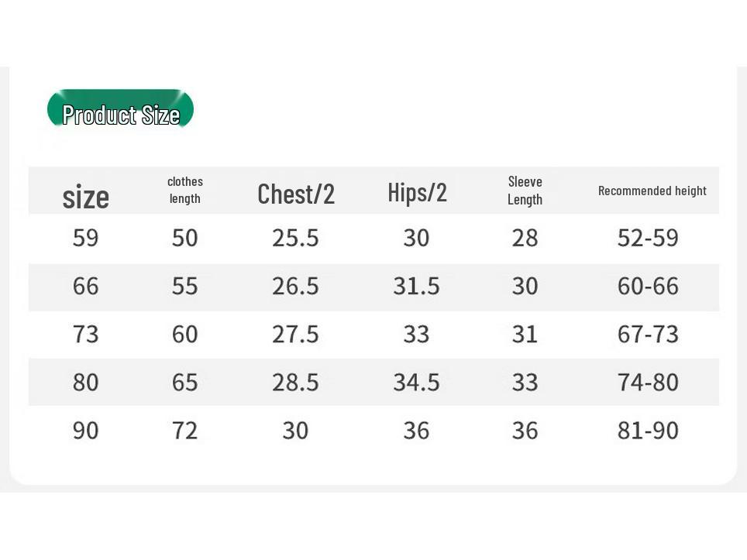Image resolution: width=747 pixels, height=560 pixels.
Task: Select size 73 row label
Action: [x=86, y=334]
